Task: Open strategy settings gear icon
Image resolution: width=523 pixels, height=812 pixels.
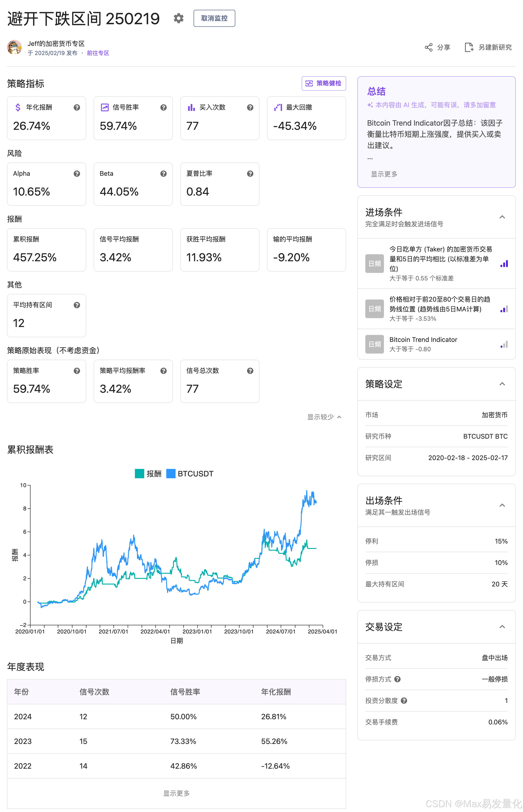Action: pos(178,18)
